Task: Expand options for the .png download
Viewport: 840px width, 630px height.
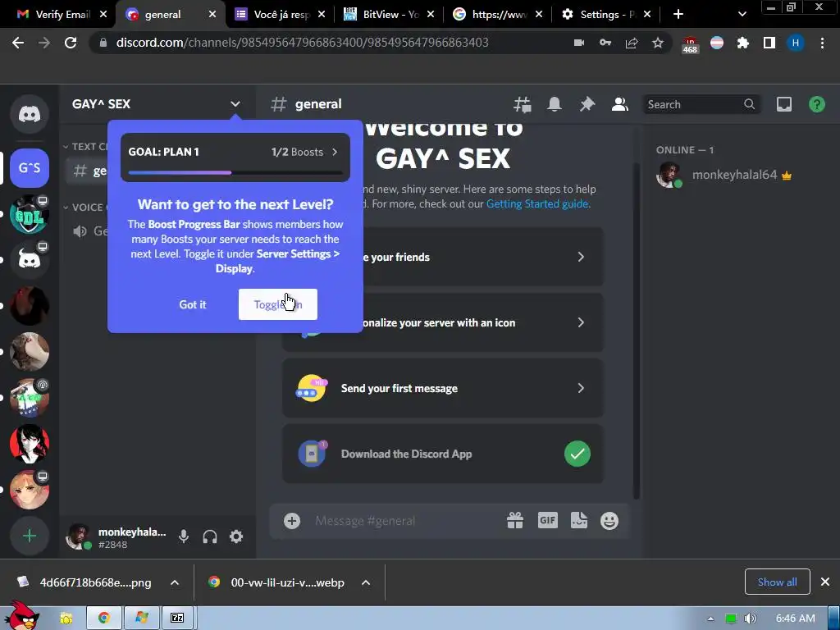Action: pos(175,582)
